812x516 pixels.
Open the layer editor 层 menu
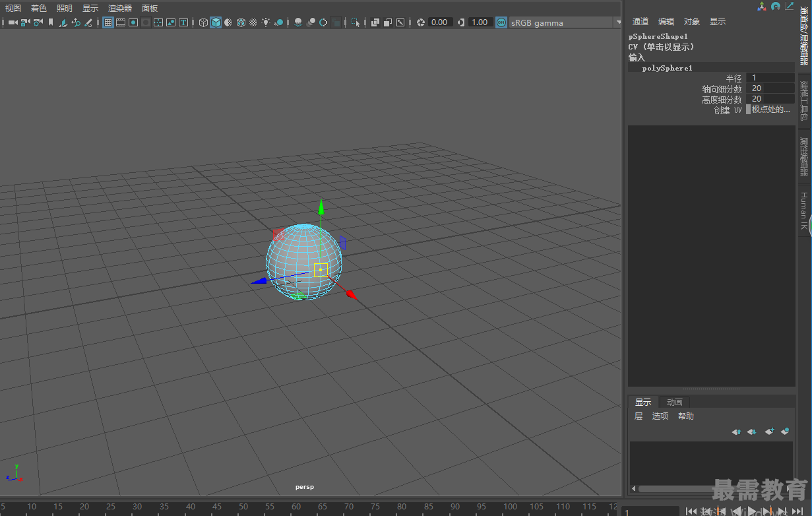[639, 416]
